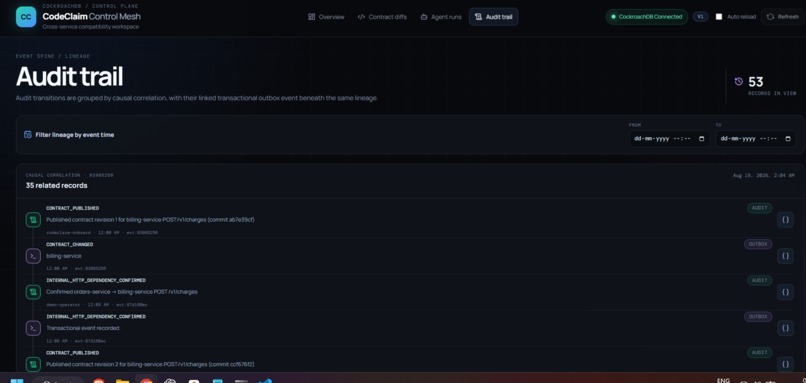Open the FROM date picker calendar icon

click(x=702, y=139)
